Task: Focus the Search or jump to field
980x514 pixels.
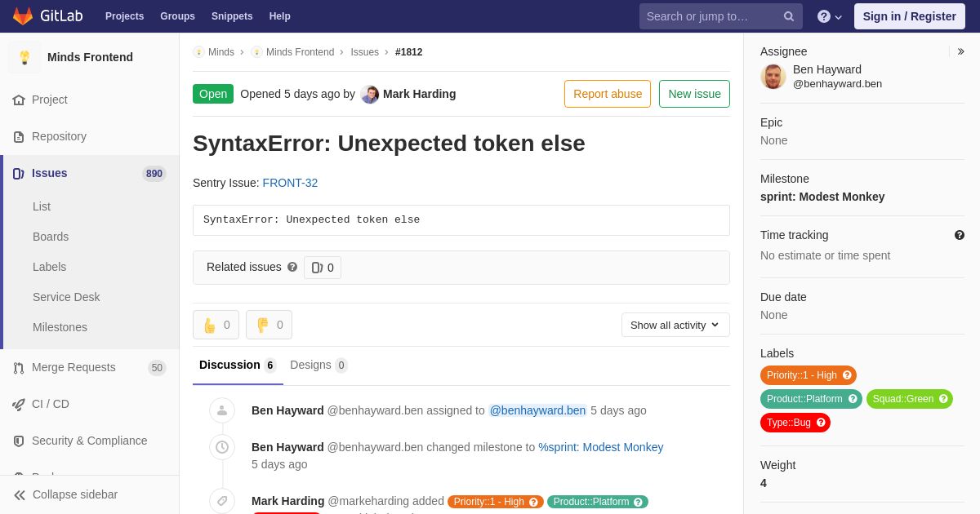Action: point(710,16)
